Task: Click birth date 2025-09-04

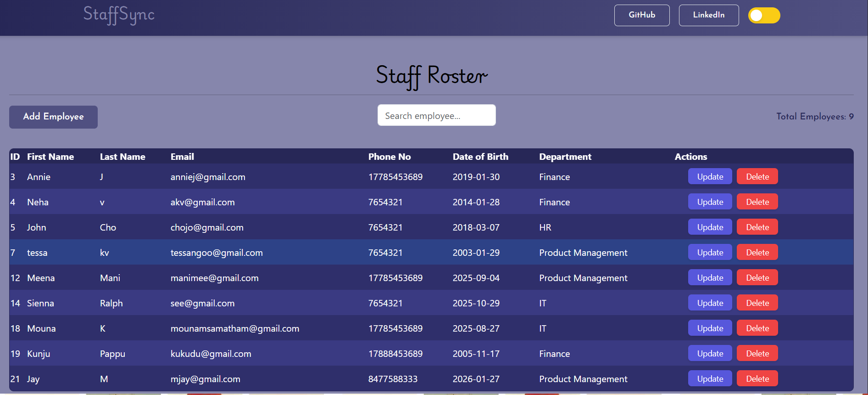Action: point(476,278)
